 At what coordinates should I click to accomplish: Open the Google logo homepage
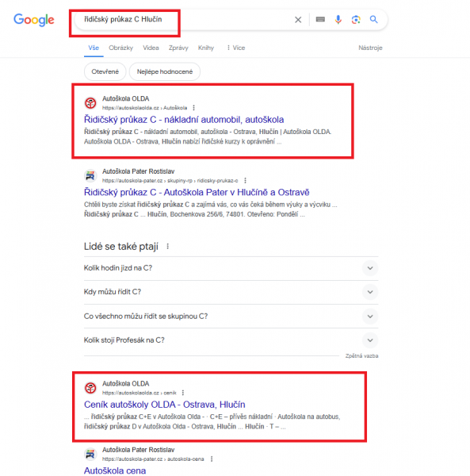34,20
